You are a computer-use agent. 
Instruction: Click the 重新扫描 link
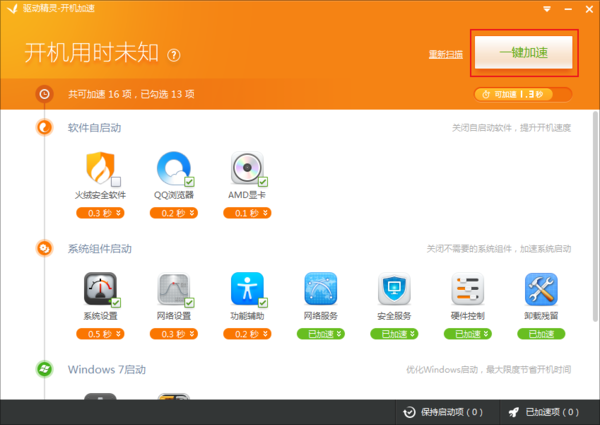click(446, 54)
